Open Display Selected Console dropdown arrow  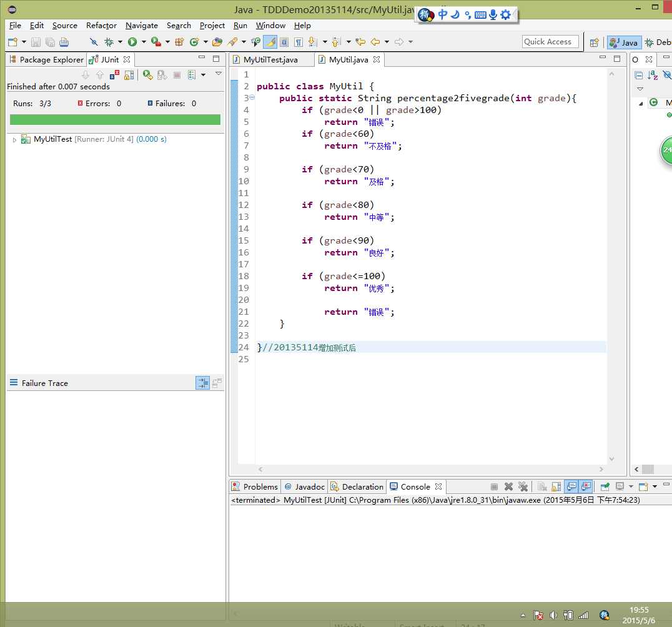click(631, 486)
